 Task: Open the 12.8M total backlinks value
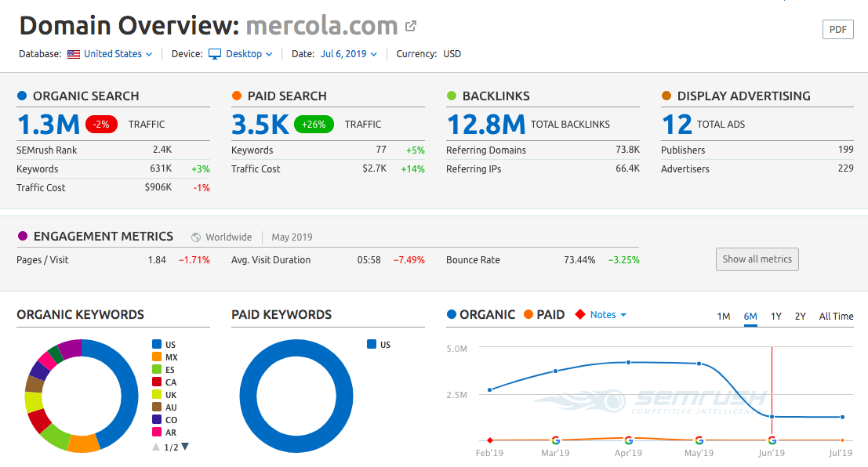point(486,125)
